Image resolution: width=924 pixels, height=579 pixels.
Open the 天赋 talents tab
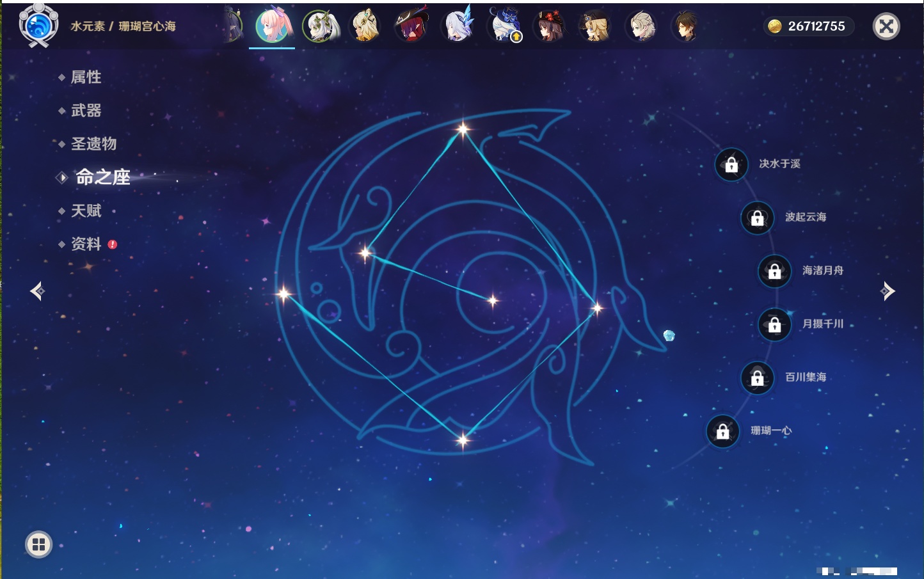pos(86,210)
